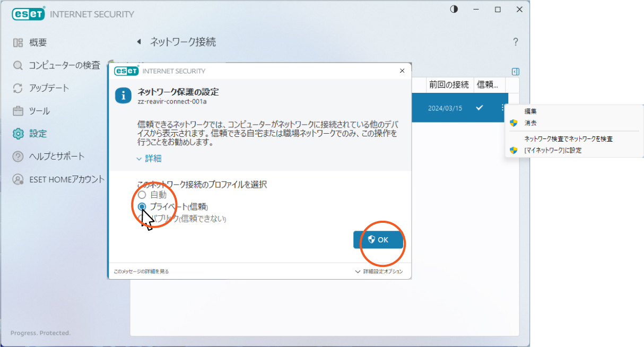Image resolution: width=644 pixels, height=347 pixels.
Task: Click the OK button in dialog
Action: coord(378,240)
